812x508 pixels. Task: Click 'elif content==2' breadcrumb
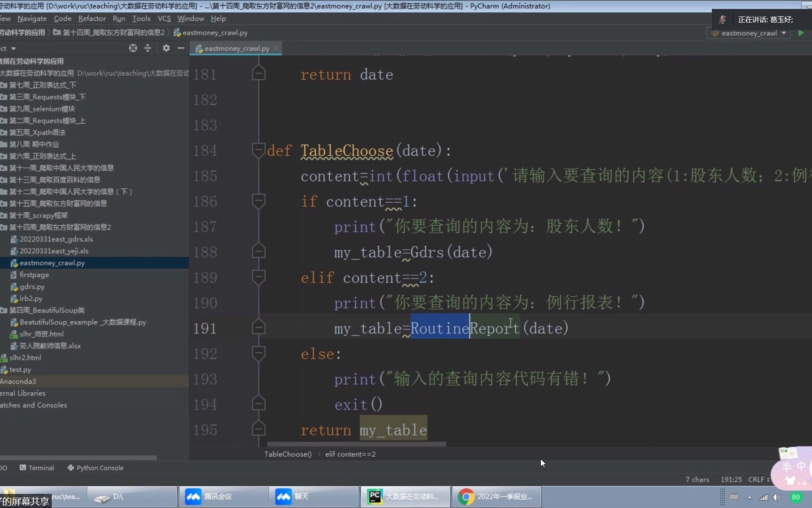[350, 454]
